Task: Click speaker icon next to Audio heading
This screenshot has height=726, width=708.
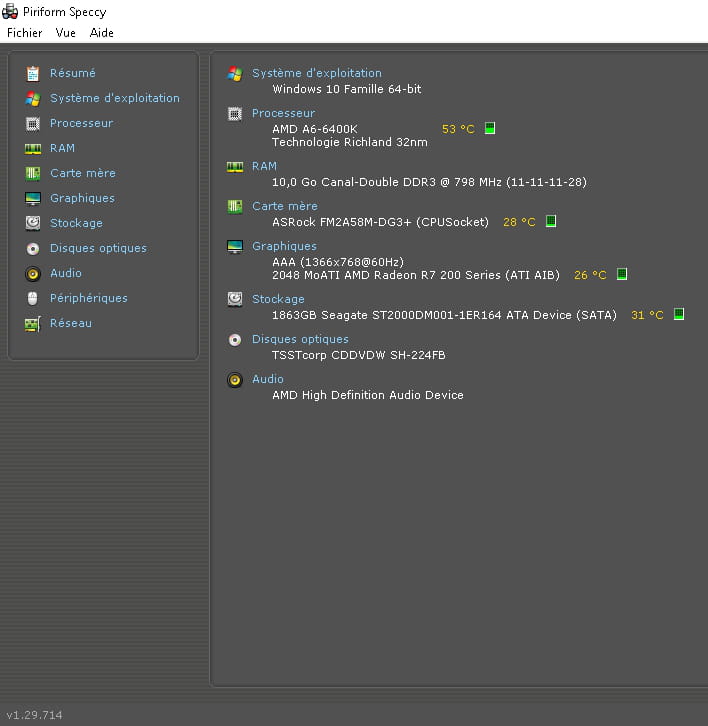Action: click(235, 380)
